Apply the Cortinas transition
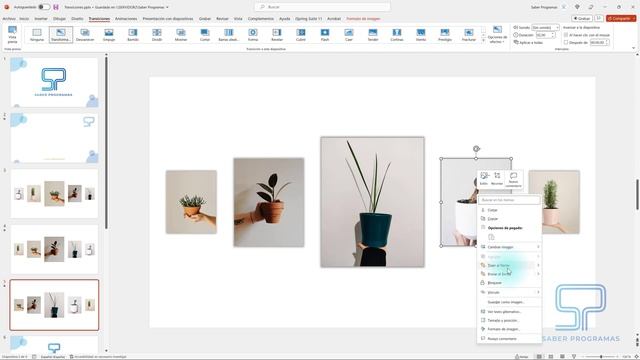Screen dimensions: 640x360 [x=397, y=35]
